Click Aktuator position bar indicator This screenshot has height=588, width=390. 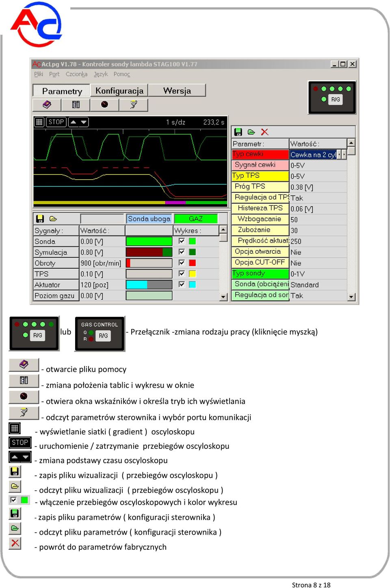pyautogui.click(x=149, y=285)
